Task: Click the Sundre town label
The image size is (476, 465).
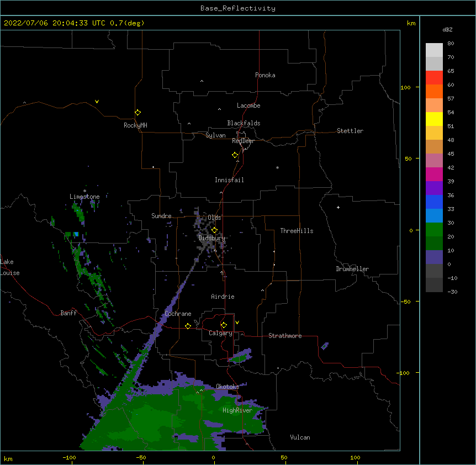Action: coord(161,216)
